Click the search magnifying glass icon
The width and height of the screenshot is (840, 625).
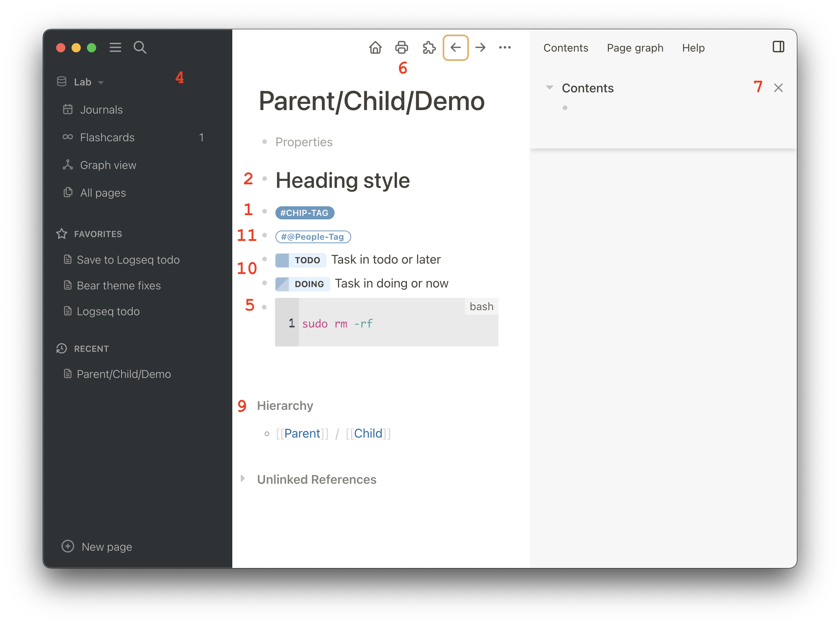(140, 47)
